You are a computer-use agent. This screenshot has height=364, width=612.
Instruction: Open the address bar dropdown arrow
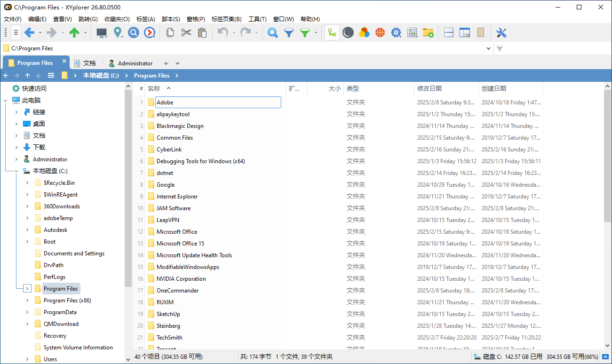488,48
